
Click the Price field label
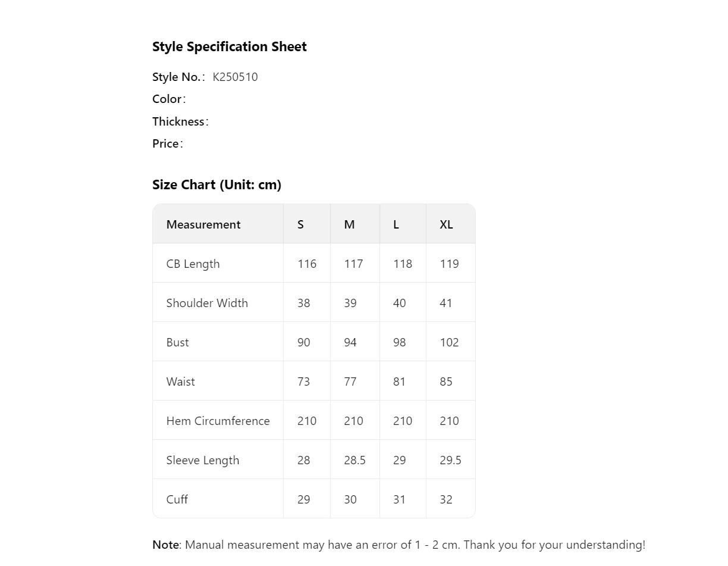pyautogui.click(x=166, y=144)
